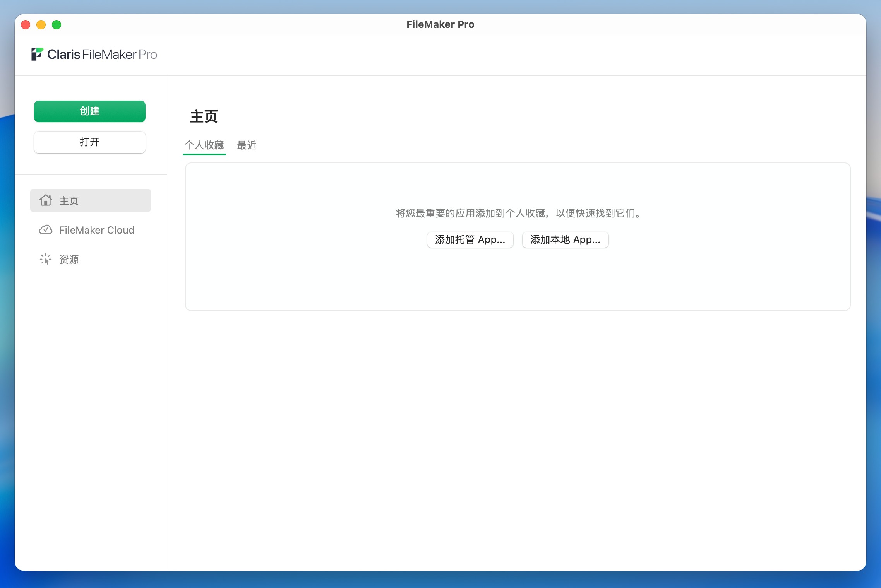Click the 资源 sparkle cursor icon
The width and height of the screenshot is (881, 588).
pos(46,259)
